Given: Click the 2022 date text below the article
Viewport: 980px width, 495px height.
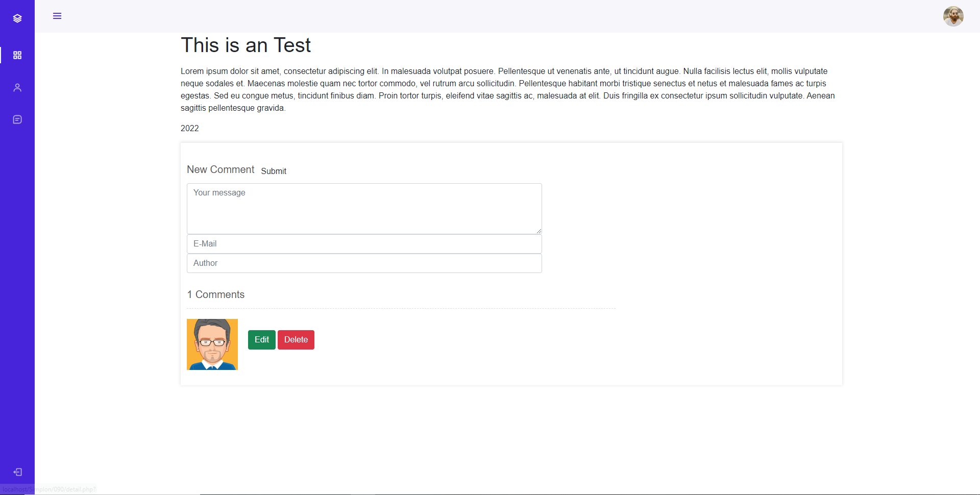Looking at the screenshot, I should 189,128.
